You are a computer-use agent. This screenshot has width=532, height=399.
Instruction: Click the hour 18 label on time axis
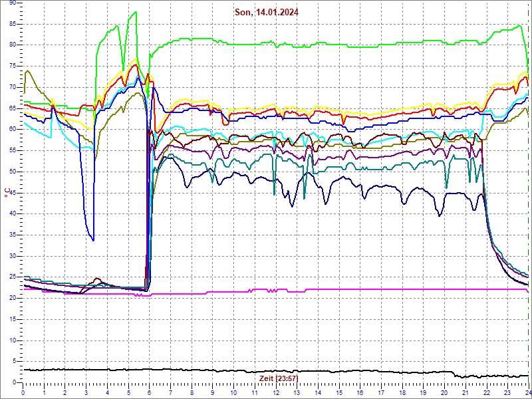[x=403, y=392]
